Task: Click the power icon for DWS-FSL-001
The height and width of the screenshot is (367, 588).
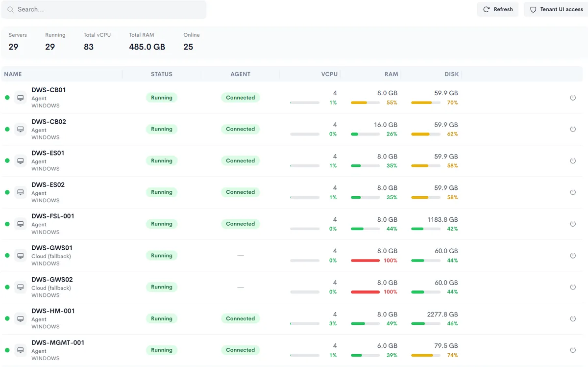Action: coord(573,224)
